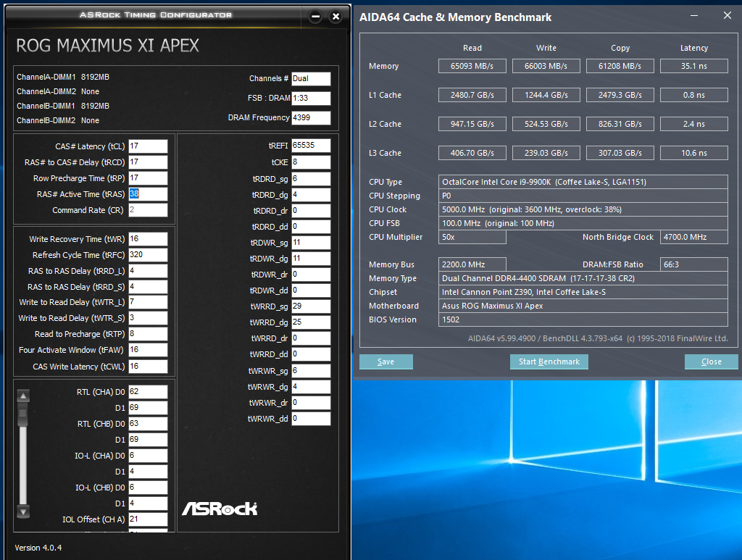Click the RAS# Active Time (tRAS) field
This screenshot has height=560, width=742.
tap(148, 194)
